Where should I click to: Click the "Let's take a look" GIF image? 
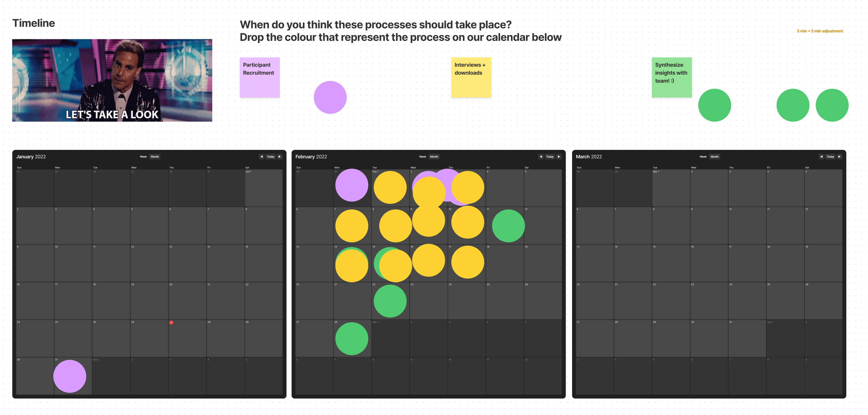[112, 80]
